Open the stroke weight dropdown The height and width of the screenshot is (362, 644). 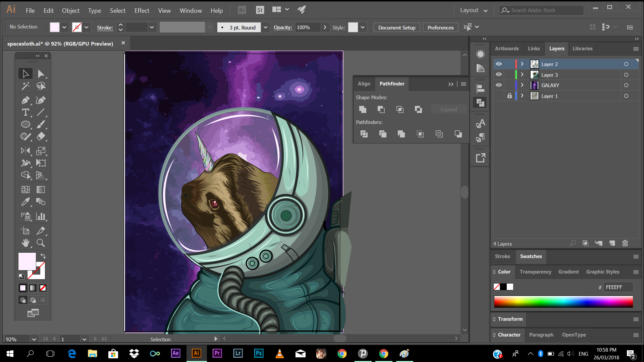(x=152, y=27)
